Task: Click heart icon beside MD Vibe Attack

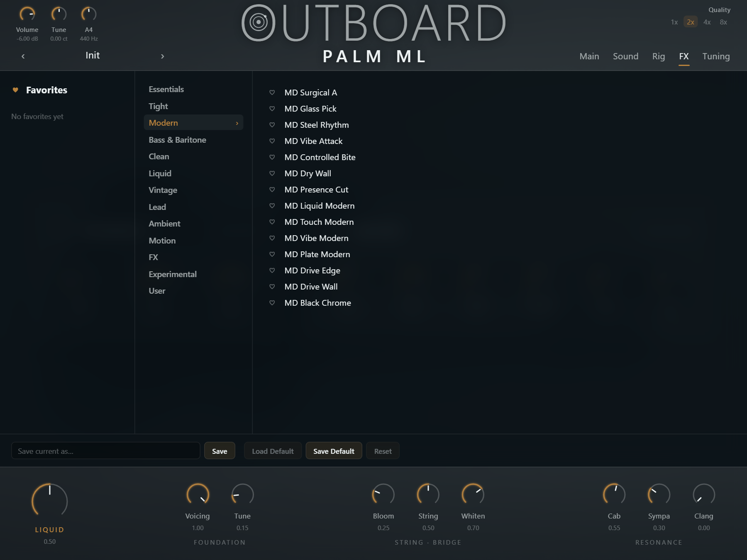Action: click(x=272, y=141)
